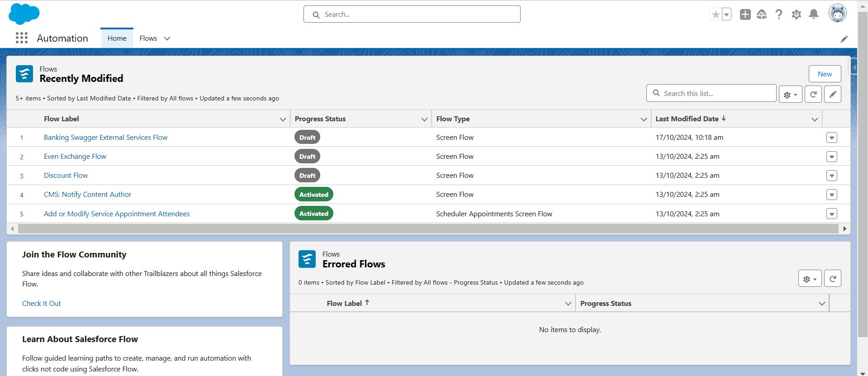
Task: Click the page vertical scrollbar thumb
Action: (863, 174)
